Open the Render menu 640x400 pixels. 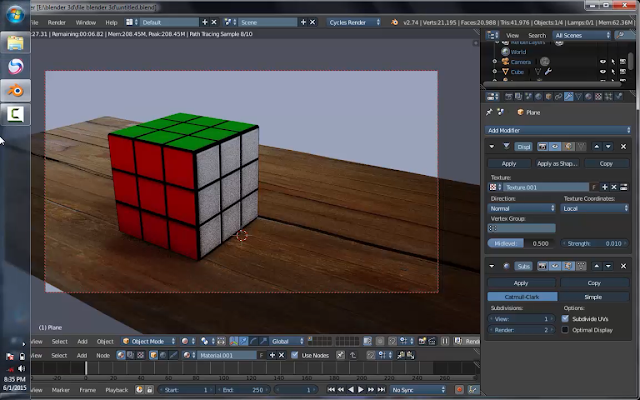coord(57,22)
